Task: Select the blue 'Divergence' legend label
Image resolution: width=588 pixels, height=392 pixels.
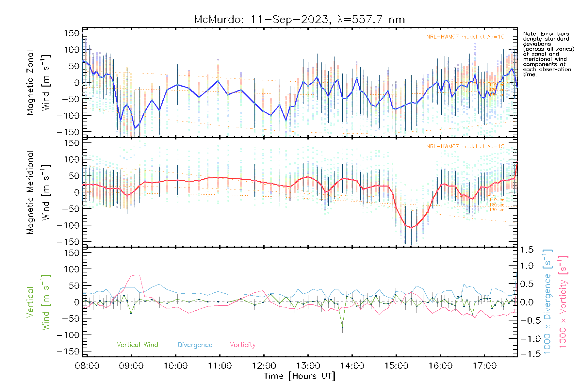Action: 195,345
